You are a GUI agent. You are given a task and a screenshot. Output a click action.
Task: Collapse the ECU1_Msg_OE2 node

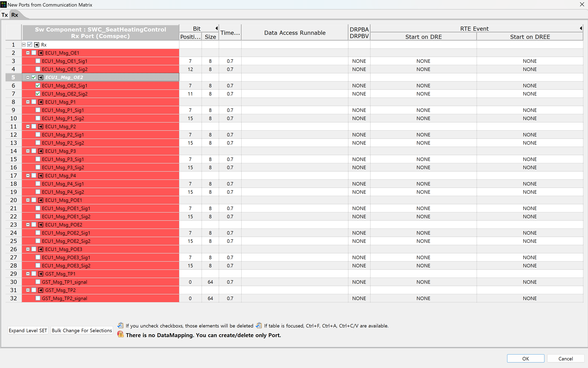[x=28, y=77]
